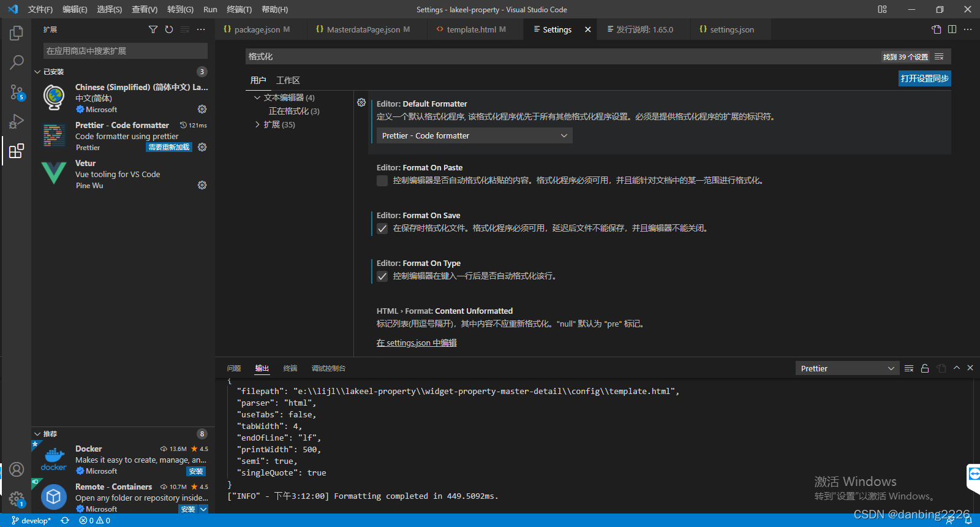
Task: Open Default Formatter dropdown
Action: (475, 135)
